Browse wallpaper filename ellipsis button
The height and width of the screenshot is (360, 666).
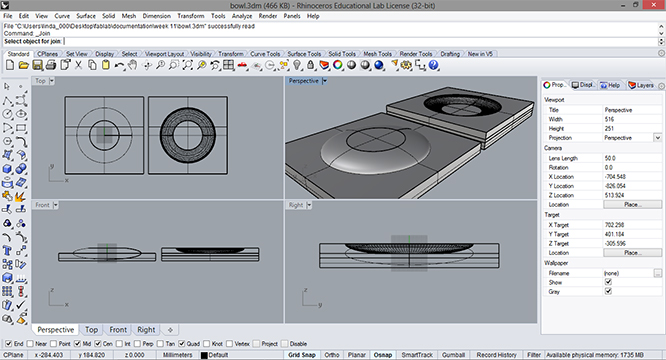[658, 273]
